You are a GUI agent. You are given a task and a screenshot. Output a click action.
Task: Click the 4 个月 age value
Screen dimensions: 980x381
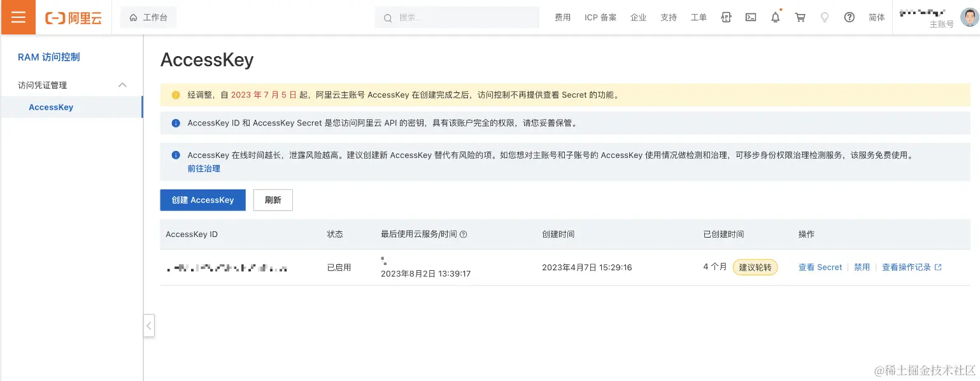click(715, 267)
